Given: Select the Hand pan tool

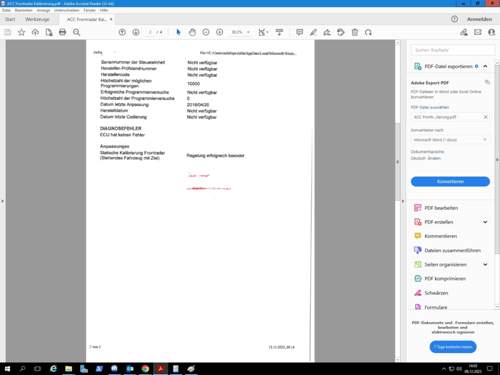Looking at the screenshot, I should click(x=192, y=32).
